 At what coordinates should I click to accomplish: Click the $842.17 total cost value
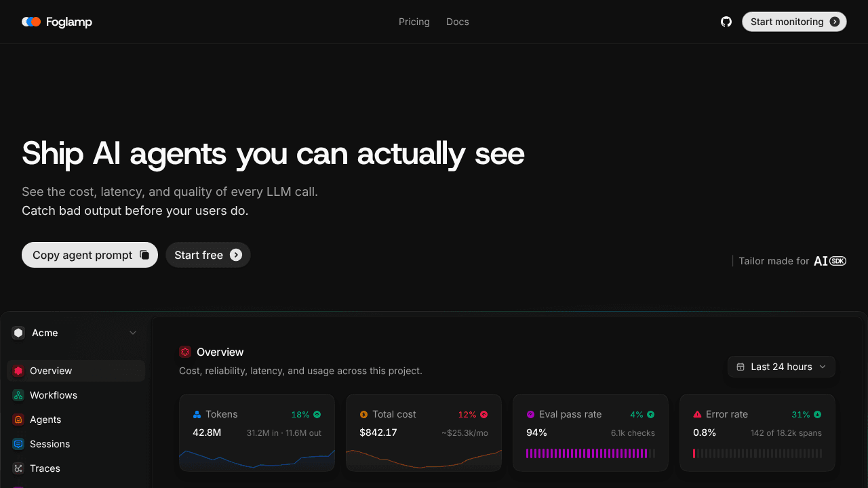[x=378, y=432]
